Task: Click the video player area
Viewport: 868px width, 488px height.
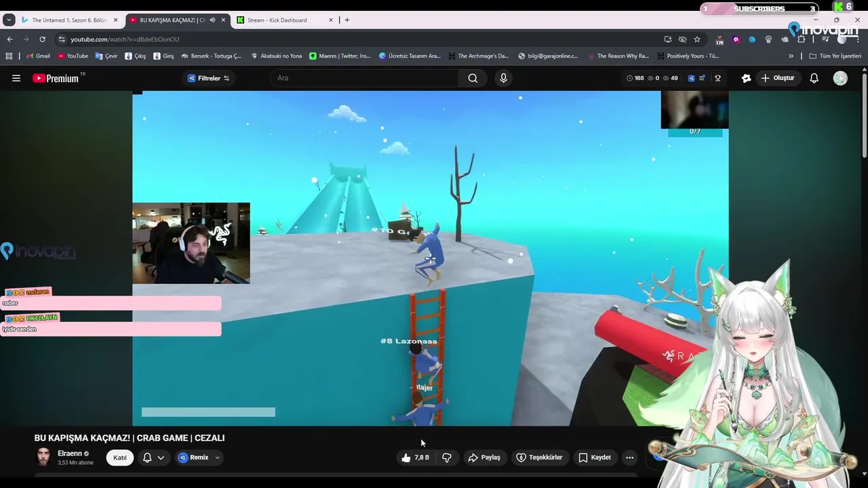Action: point(431,258)
